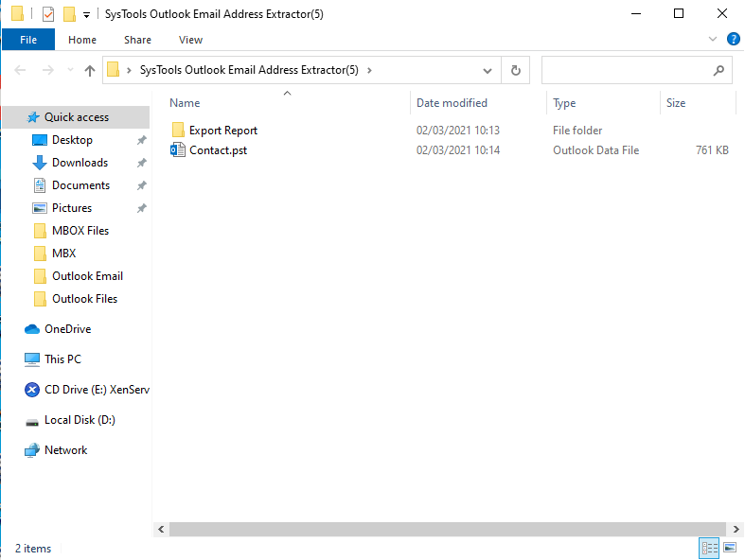Open Desktop in the navigation pane
This screenshot has width=745, height=560.
coord(72,140)
